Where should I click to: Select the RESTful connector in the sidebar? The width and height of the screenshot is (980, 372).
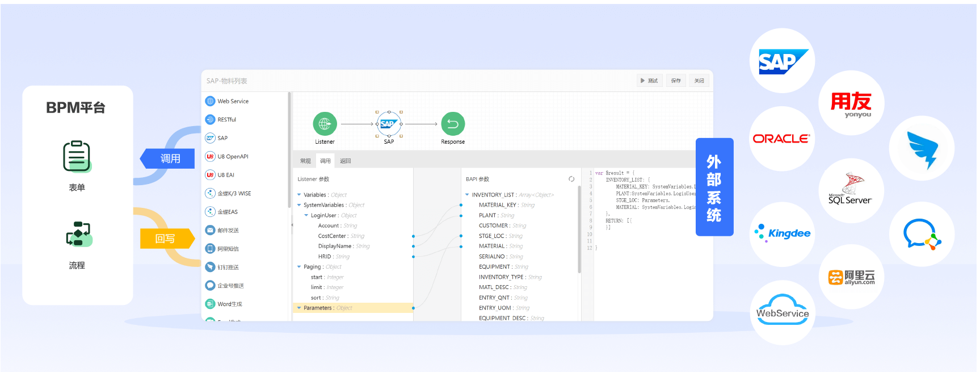(221, 119)
